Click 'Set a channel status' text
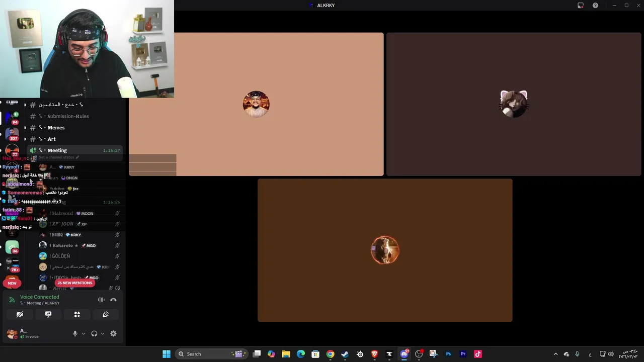644x362 pixels. pos(56,157)
